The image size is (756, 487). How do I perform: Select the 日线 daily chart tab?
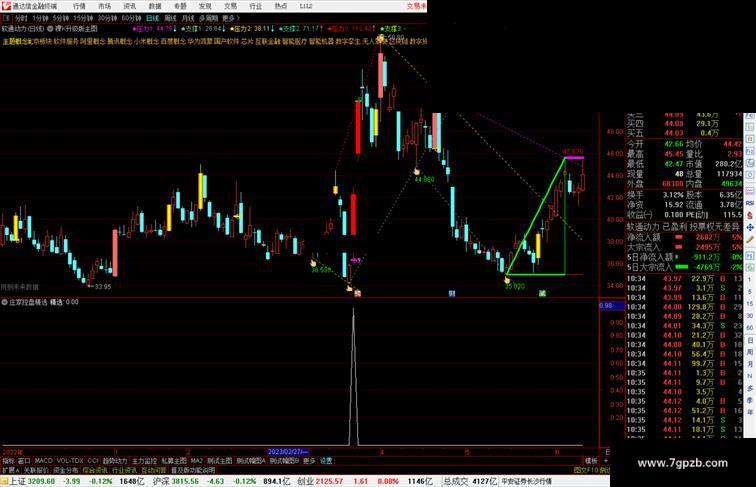coord(152,18)
